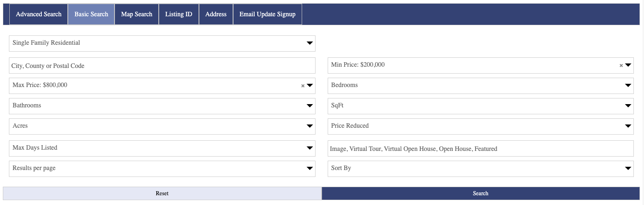Image resolution: width=644 pixels, height=205 pixels.
Task: Expand the Bedrooms dropdown
Action: (x=480, y=86)
